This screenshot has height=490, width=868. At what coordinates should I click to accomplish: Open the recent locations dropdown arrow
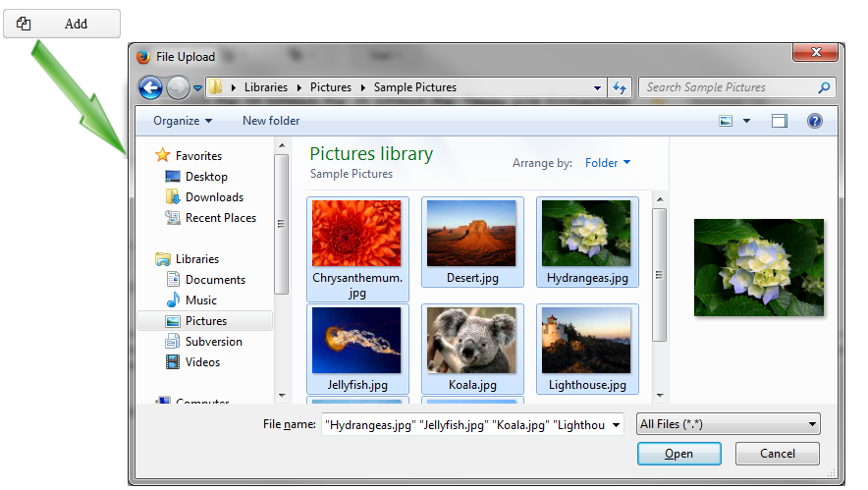(x=197, y=88)
